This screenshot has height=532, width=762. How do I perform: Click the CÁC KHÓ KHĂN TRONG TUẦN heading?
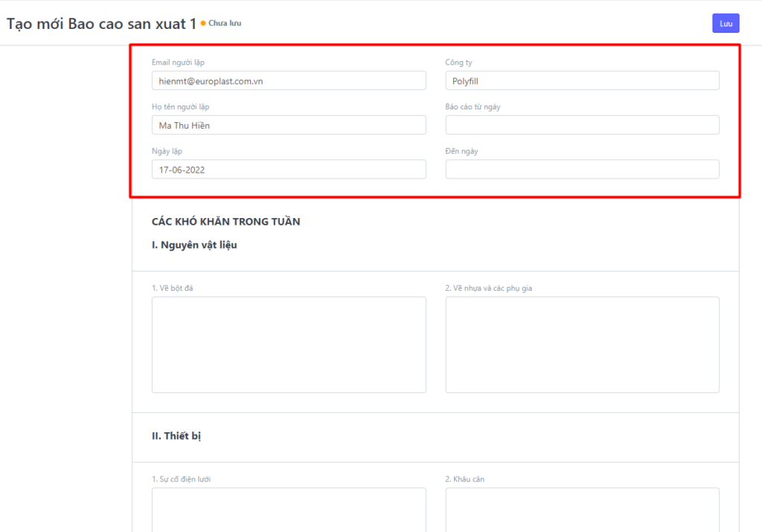(225, 221)
